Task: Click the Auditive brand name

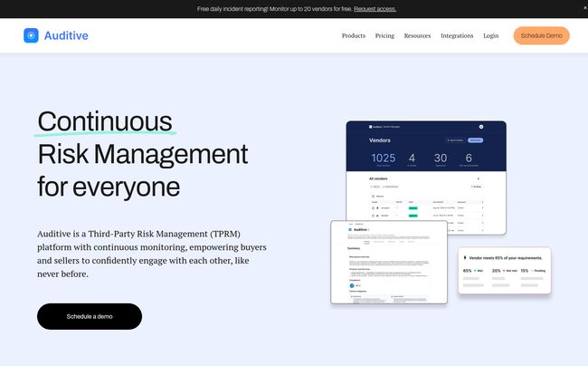Action: (66, 35)
